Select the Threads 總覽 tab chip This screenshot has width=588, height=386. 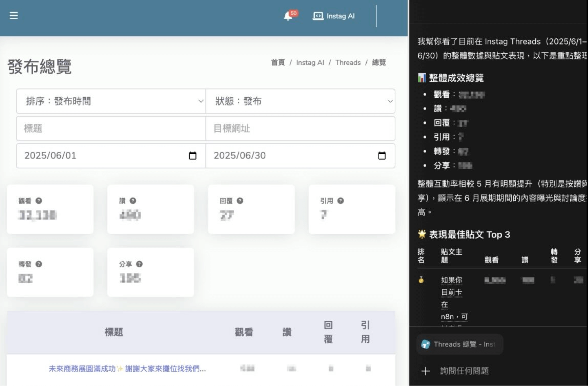point(459,344)
